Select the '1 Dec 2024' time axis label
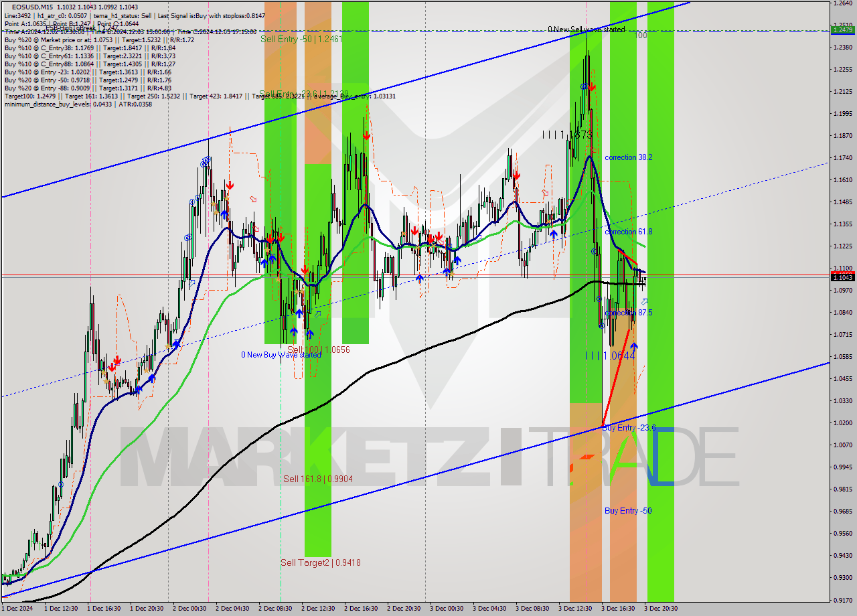This screenshot has width=857, height=616. [x=17, y=609]
